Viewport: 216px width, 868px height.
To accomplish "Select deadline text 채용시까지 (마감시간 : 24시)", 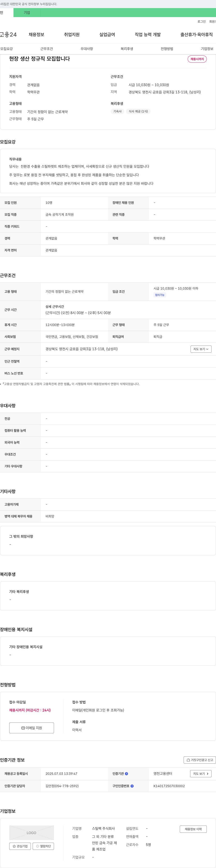I will 30,710.
